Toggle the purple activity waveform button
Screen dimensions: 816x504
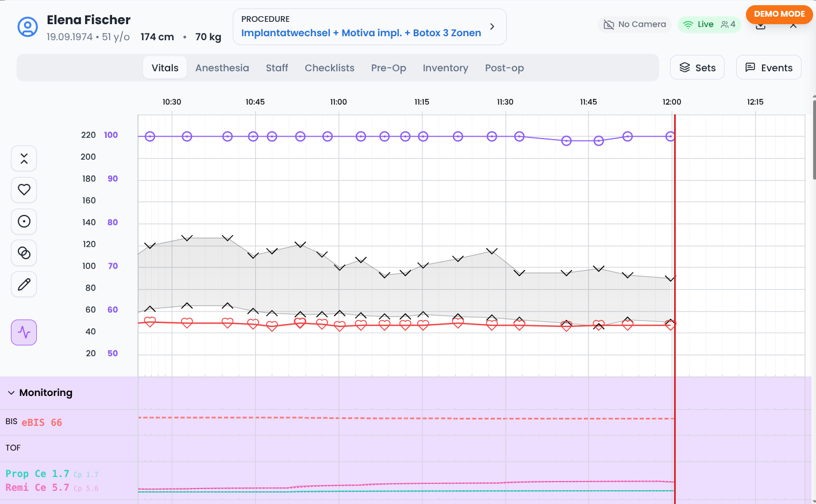pyautogui.click(x=24, y=332)
